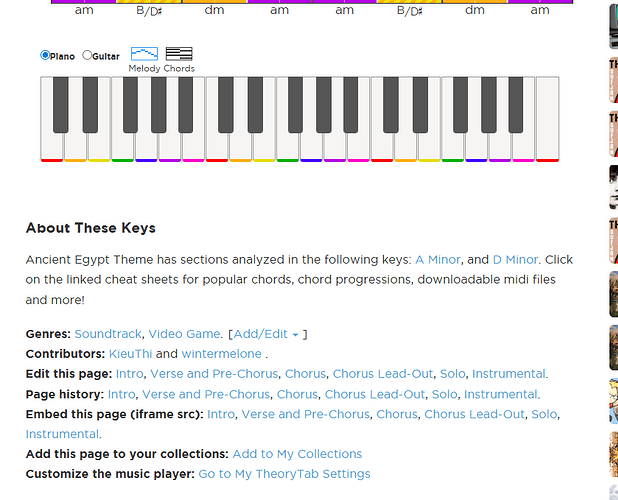This screenshot has width=618, height=500.
Task: Click Add to My Collections
Action: tap(297, 454)
